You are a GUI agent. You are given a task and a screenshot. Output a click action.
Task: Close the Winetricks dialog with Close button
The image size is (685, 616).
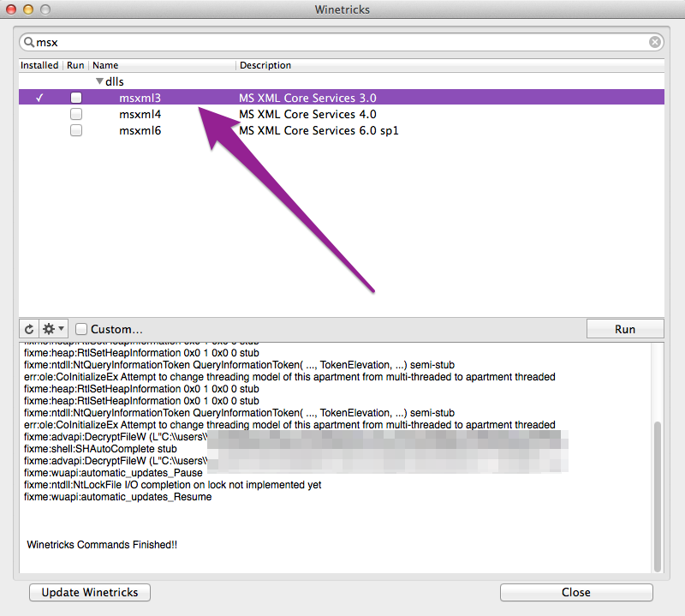click(x=576, y=592)
